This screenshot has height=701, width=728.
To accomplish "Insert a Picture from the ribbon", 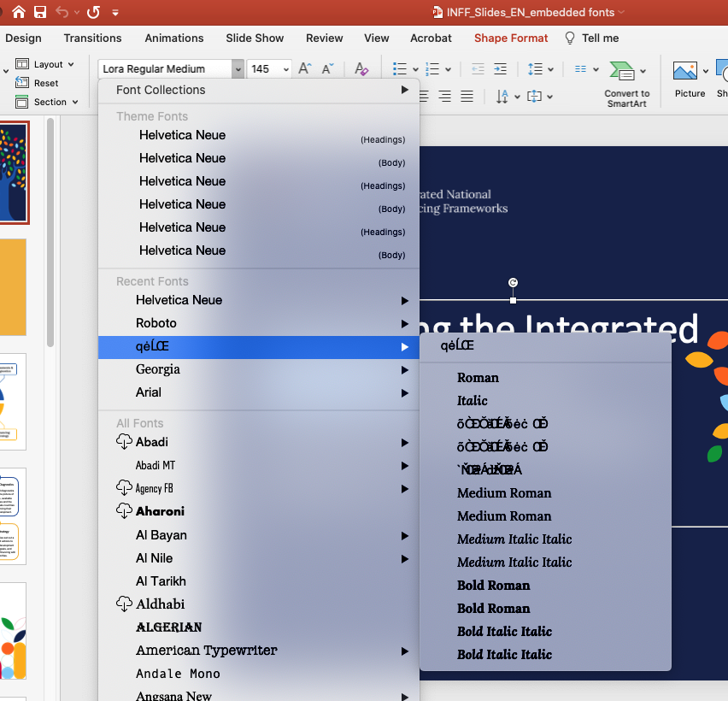I will (685, 71).
